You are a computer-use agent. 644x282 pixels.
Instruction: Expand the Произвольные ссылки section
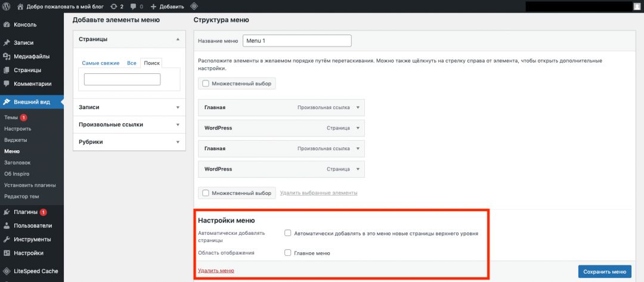tap(129, 125)
